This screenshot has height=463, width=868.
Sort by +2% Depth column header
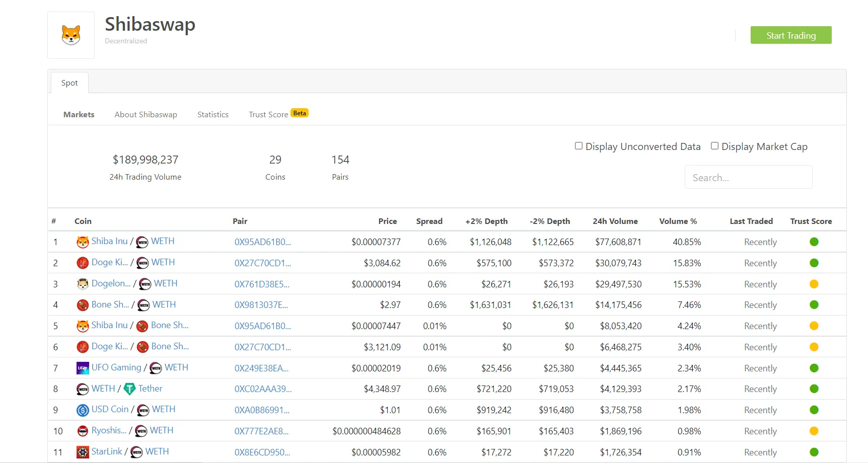click(x=486, y=221)
